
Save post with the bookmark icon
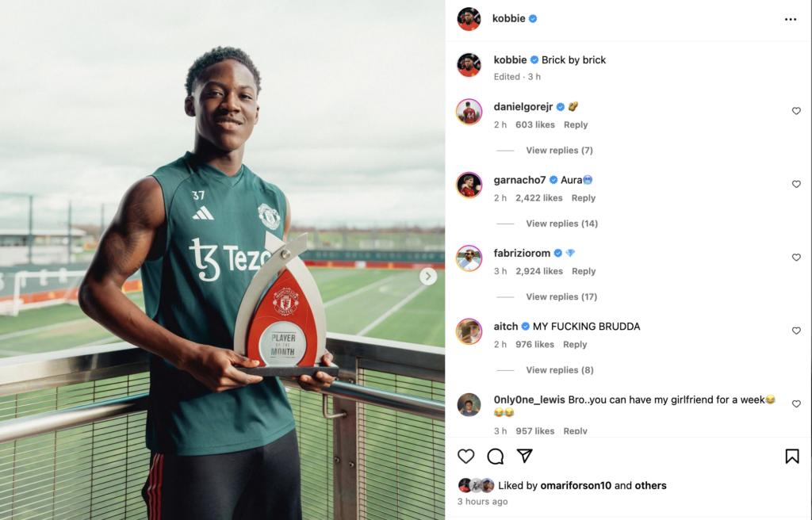point(792,457)
